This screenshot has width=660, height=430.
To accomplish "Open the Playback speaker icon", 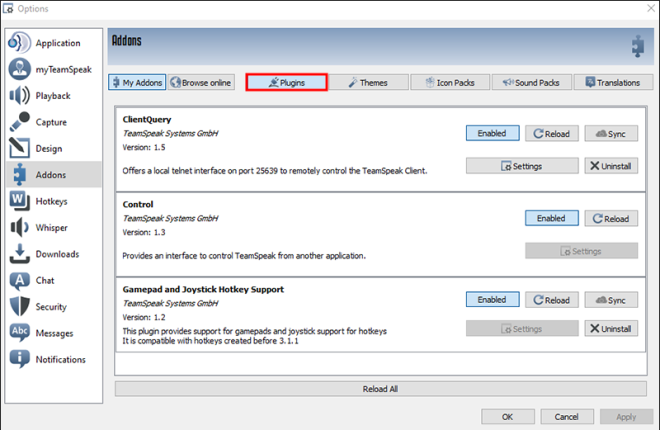I will tap(19, 96).
